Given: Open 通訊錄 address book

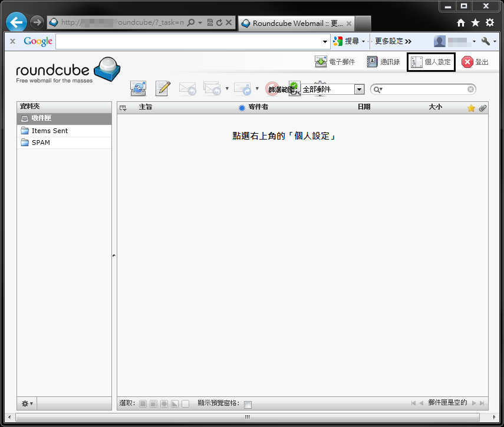Looking at the screenshot, I should [x=383, y=62].
